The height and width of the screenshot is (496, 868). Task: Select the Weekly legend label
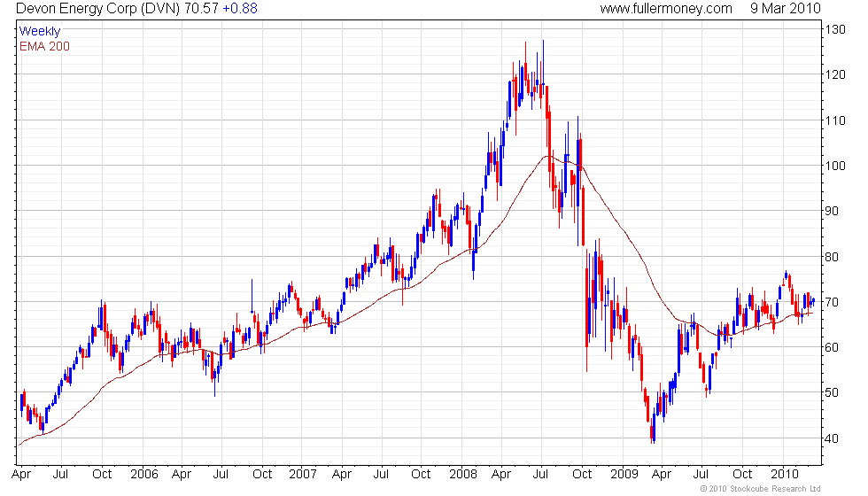point(40,32)
